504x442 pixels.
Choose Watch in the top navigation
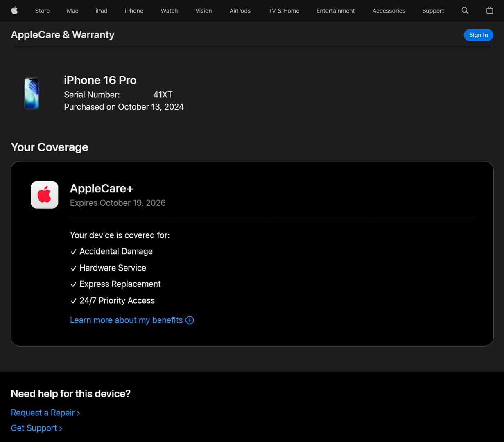pyautogui.click(x=169, y=11)
